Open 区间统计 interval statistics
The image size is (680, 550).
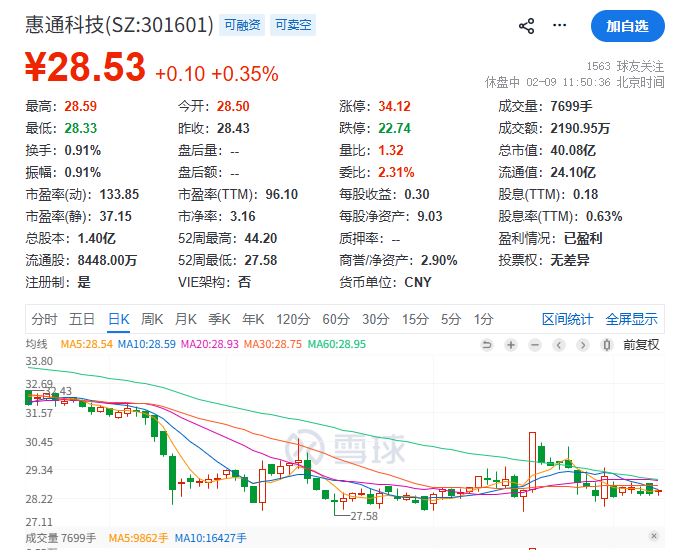coord(567,319)
